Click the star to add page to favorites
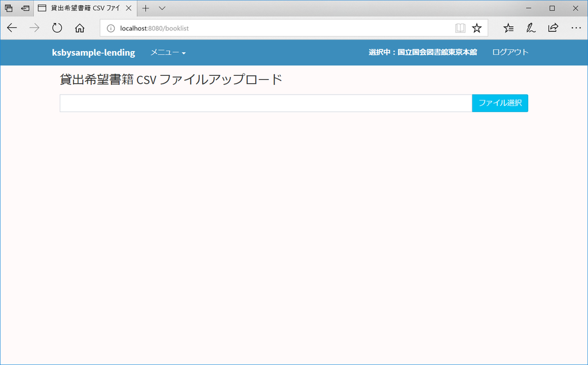This screenshot has width=588, height=365. (477, 28)
